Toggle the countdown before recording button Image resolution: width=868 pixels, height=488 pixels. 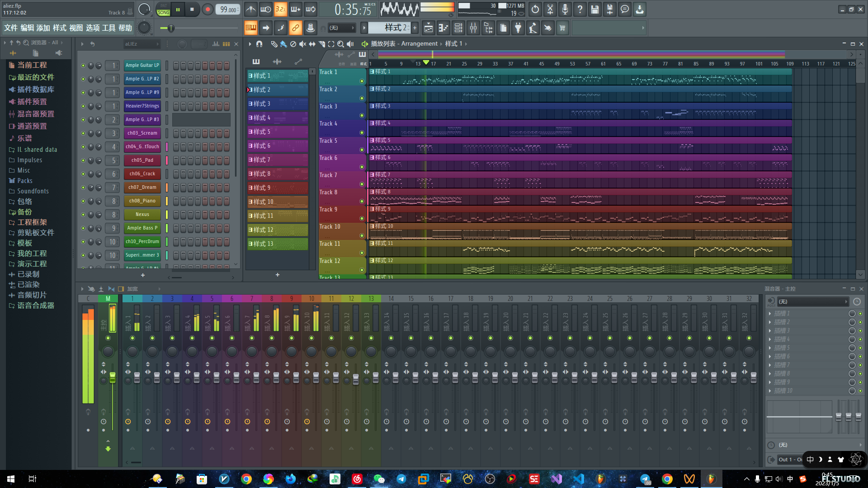[x=281, y=9]
